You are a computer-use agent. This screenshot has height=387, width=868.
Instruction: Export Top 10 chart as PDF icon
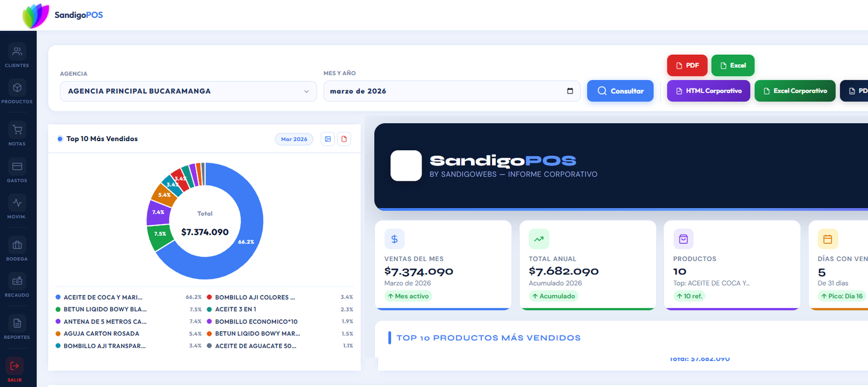344,139
